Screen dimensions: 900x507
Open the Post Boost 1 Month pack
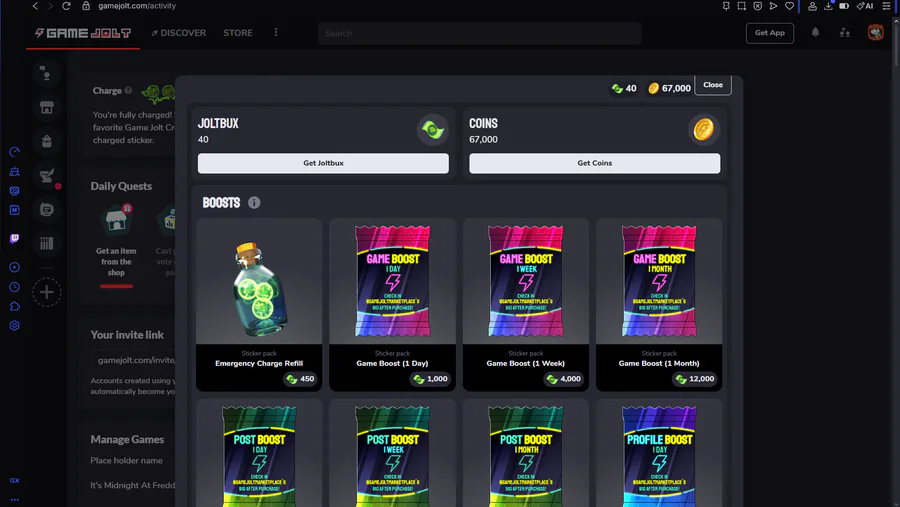tap(525, 454)
